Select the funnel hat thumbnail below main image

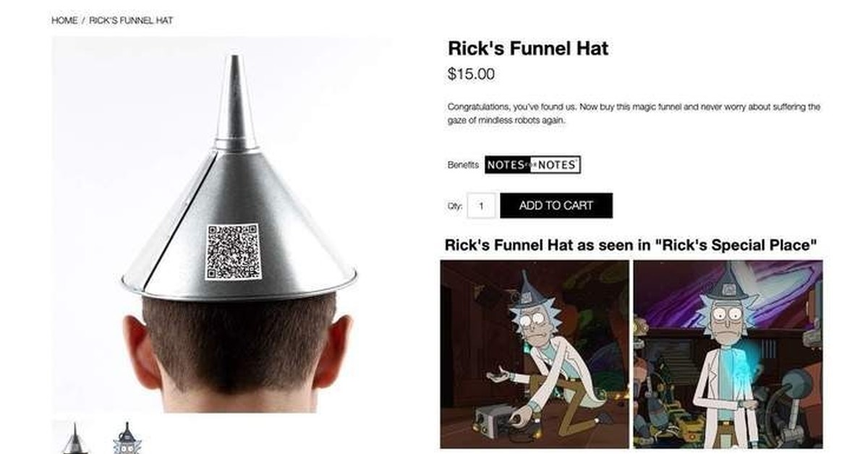(x=75, y=438)
